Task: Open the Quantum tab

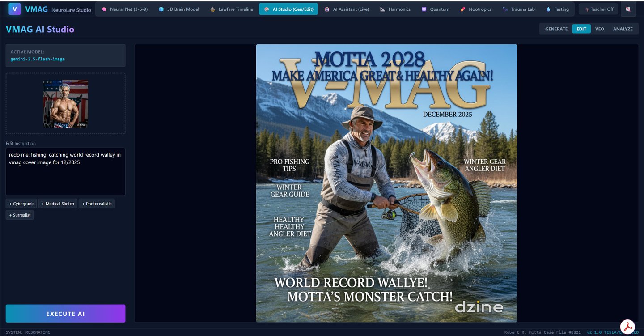Action: (435, 9)
